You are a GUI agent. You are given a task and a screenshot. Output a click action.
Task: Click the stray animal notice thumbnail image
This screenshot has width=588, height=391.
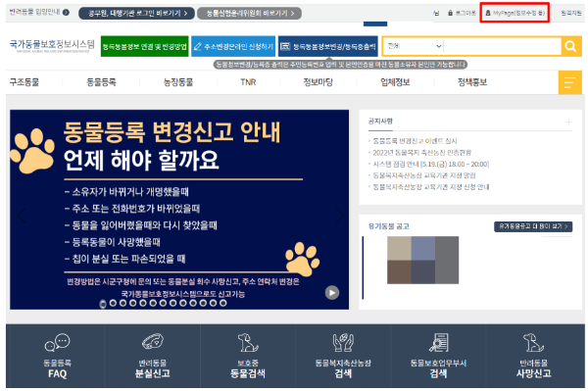coord(422,260)
